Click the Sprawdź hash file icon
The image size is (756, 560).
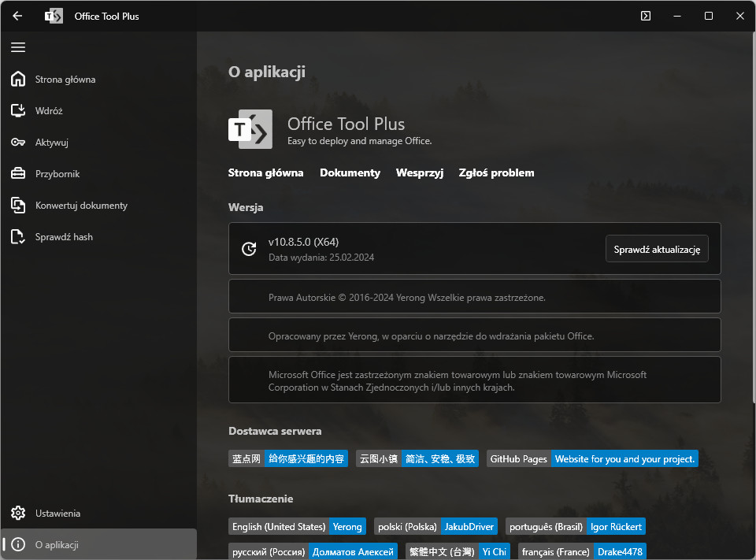[x=18, y=237]
